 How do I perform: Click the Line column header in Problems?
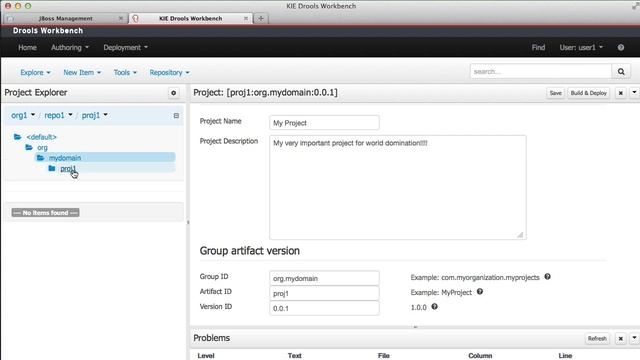click(565, 356)
